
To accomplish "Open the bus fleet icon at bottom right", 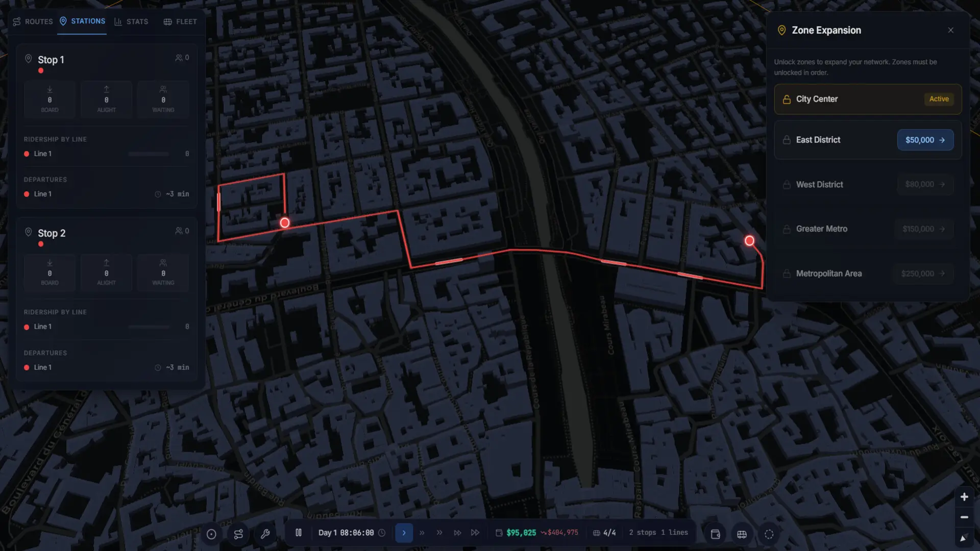I will pos(742,534).
